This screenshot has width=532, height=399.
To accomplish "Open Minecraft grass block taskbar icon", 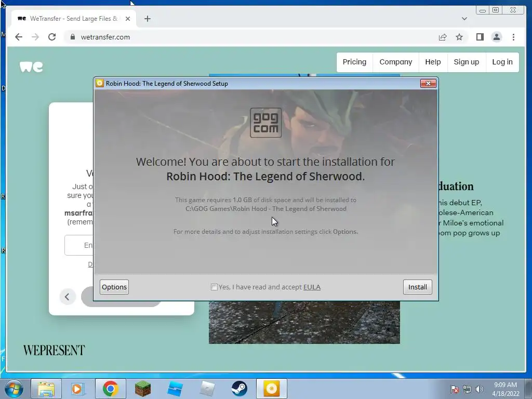I will coord(142,389).
